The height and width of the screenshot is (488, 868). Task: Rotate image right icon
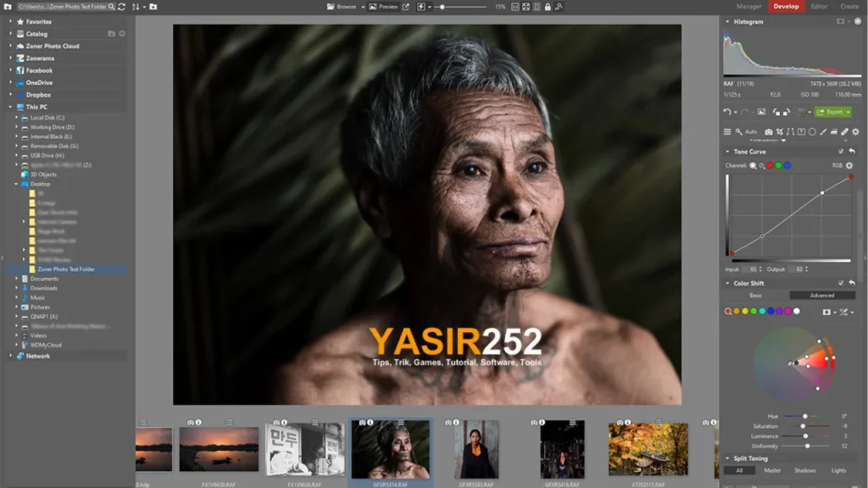coord(787,112)
